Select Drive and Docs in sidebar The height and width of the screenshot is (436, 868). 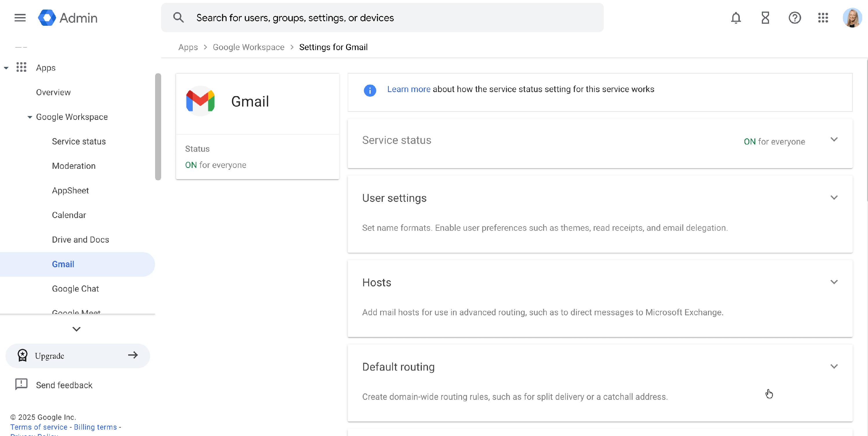(x=80, y=239)
